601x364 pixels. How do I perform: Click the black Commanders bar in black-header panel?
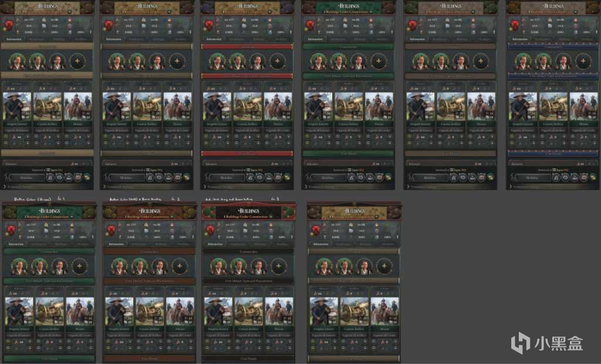pyautogui.click(x=248, y=251)
